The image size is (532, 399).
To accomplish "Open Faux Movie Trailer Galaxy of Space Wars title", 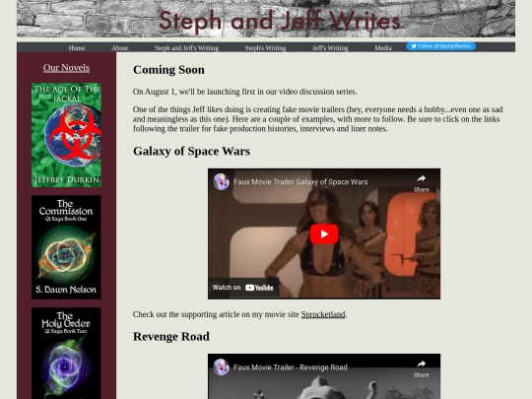I will [x=300, y=182].
